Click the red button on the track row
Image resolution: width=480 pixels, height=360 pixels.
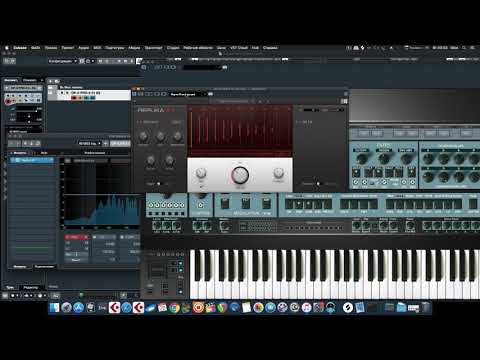74,98
